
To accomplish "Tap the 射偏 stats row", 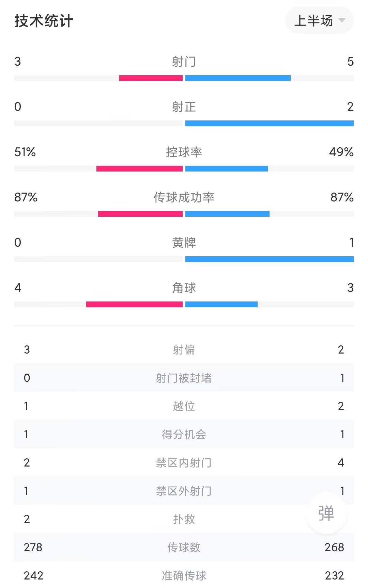I will (184, 349).
